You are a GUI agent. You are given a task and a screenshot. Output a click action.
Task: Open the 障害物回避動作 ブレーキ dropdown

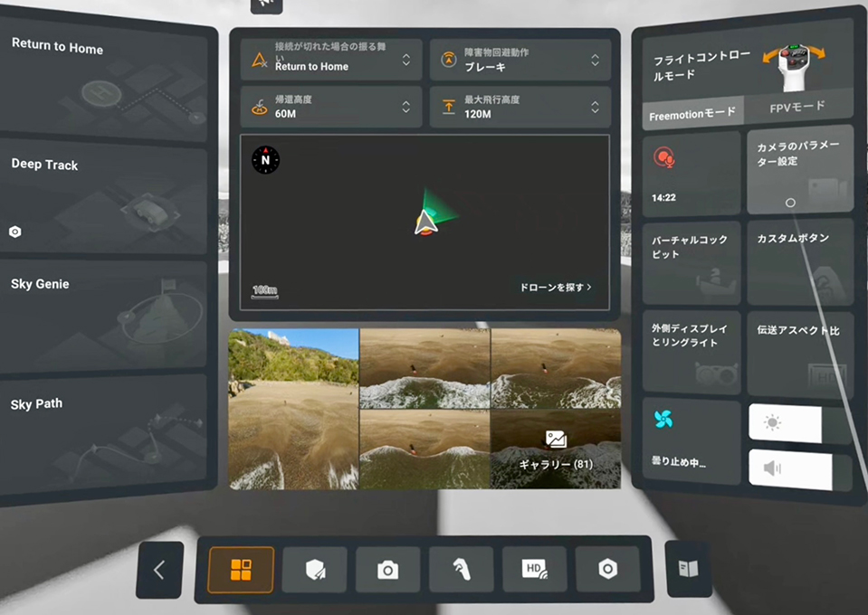tap(520, 60)
